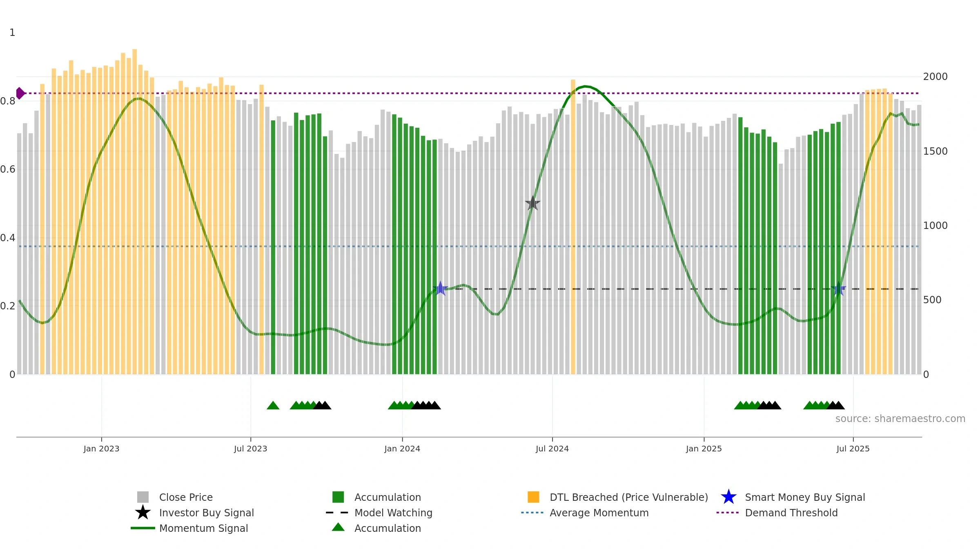Click the blue star marker near Jan 2024 bars

coord(440,289)
